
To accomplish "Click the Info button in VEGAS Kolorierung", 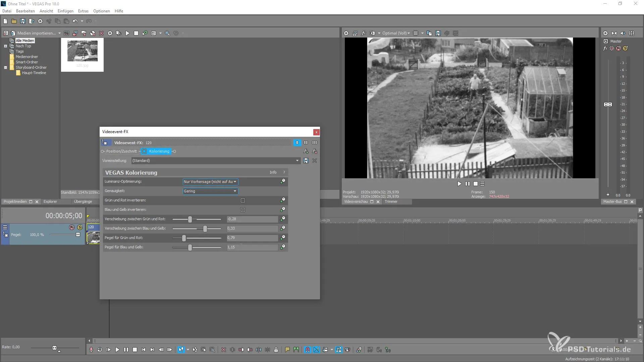I will pos(273,172).
